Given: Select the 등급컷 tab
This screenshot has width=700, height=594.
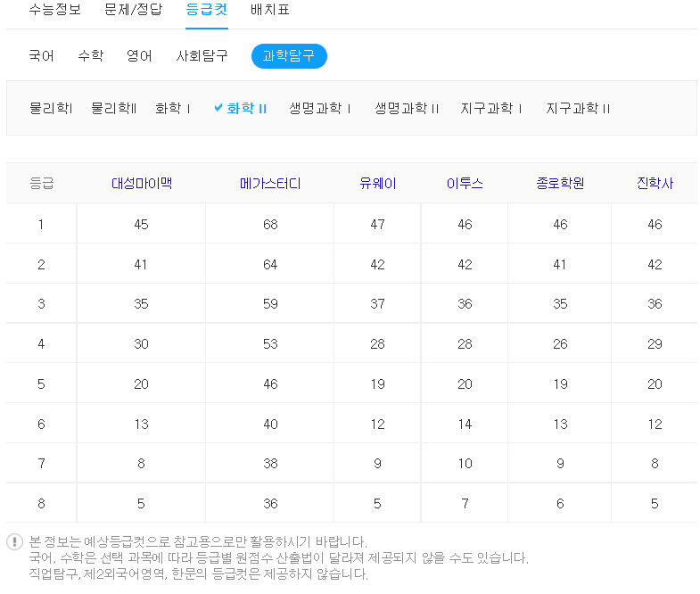Looking at the screenshot, I should pyautogui.click(x=207, y=10).
